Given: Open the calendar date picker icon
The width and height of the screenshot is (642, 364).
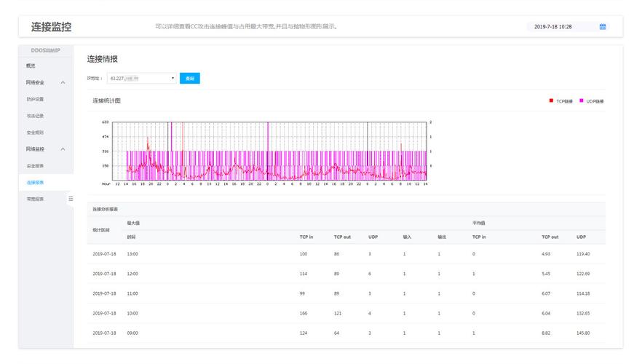Looking at the screenshot, I should 602,27.
